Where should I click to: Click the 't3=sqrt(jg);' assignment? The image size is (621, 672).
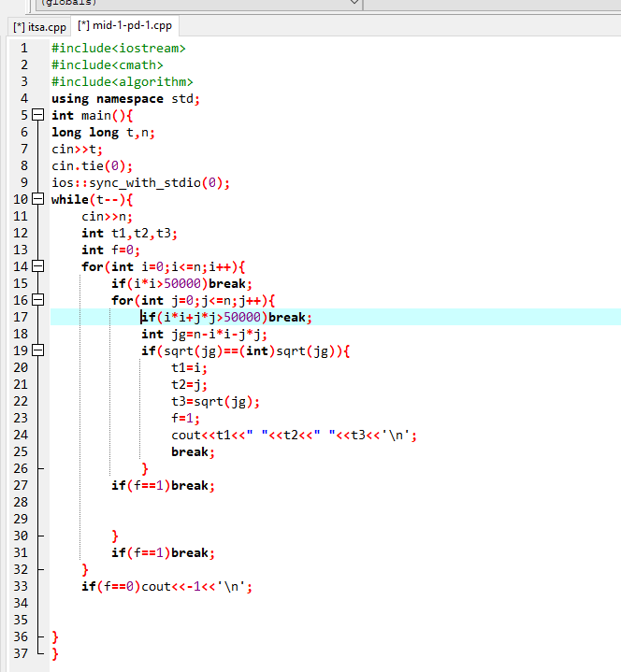216,402
